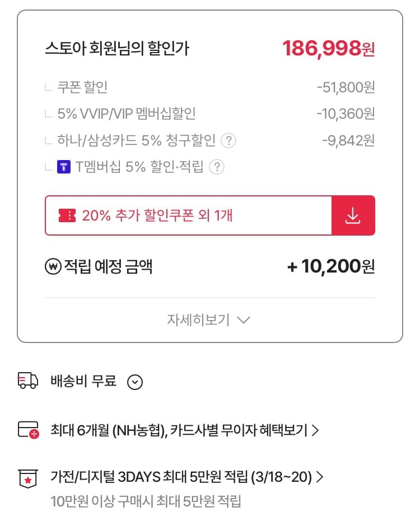Click the star badge promotion icon
The width and height of the screenshot is (420, 521).
point(28,478)
